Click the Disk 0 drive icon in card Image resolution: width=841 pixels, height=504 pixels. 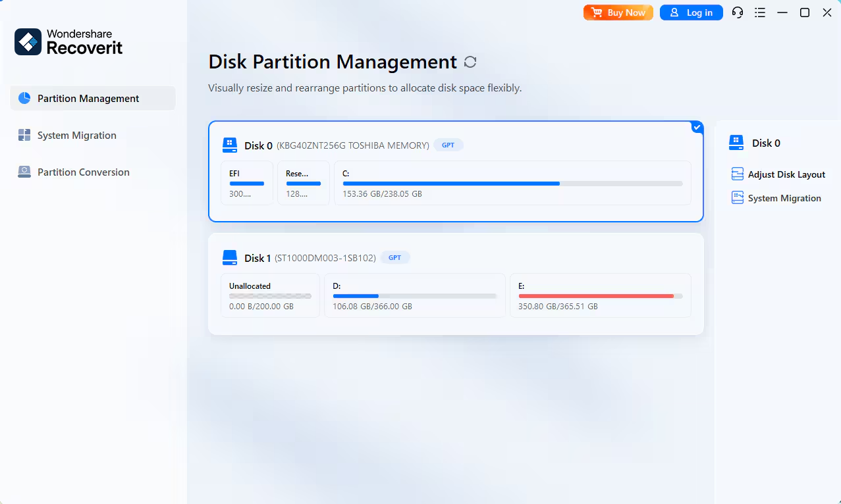click(230, 145)
